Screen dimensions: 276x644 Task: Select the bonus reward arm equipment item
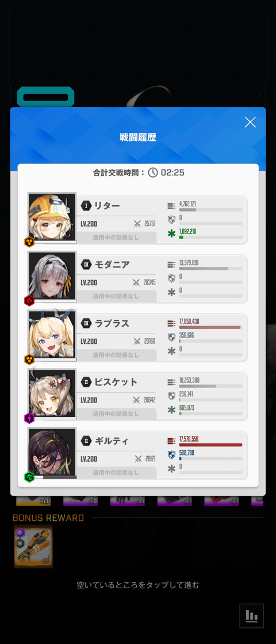pos(33,547)
